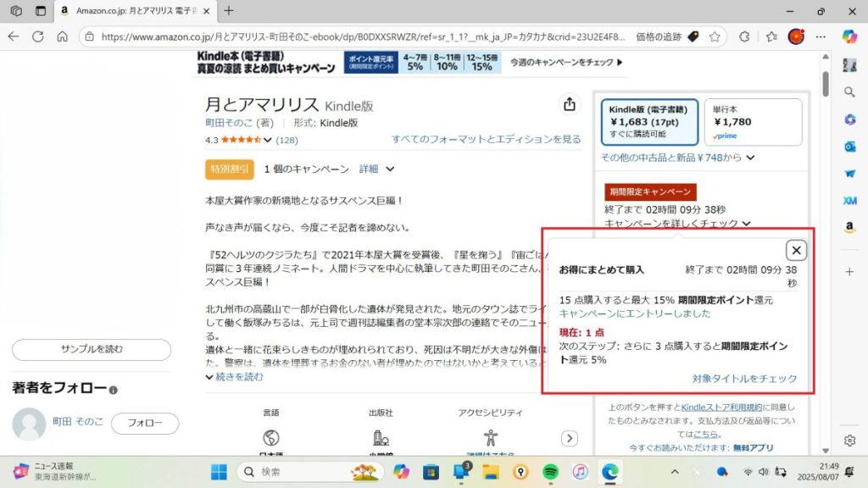Open the news widget ニュース速報 on taskbar
868x488 pixels.
click(55, 471)
